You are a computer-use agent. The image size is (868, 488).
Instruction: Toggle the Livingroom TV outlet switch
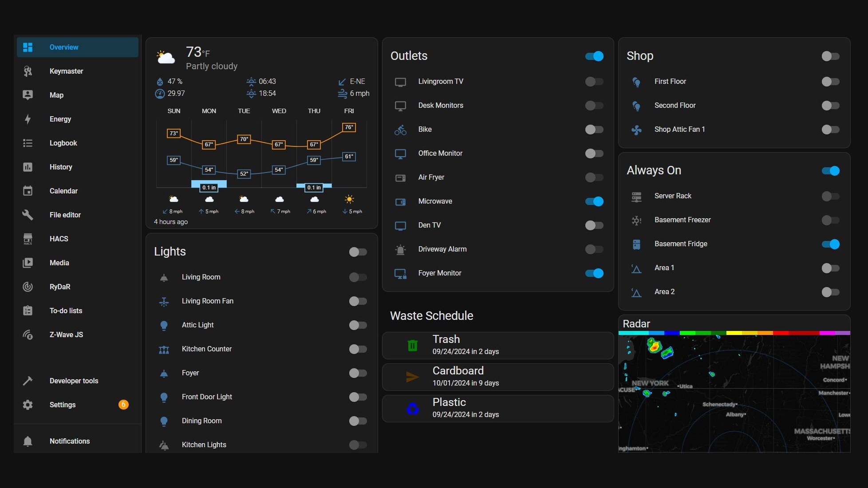coord(594,82)
